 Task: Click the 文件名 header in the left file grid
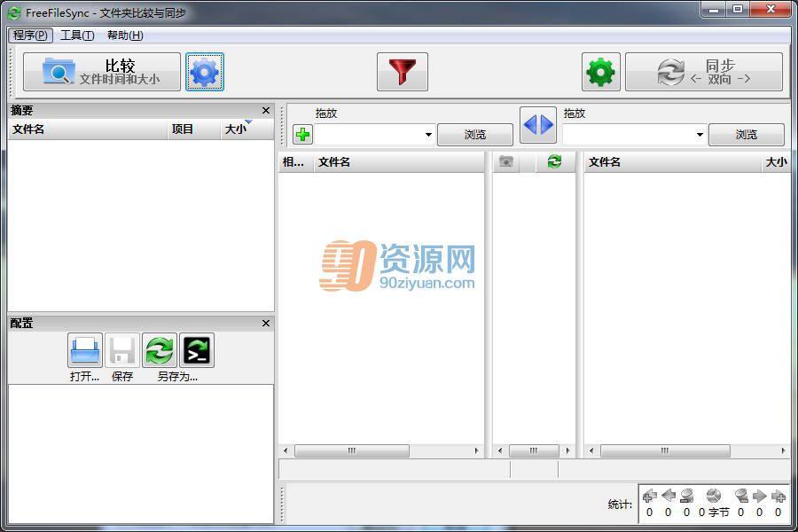tap(399, 162)
